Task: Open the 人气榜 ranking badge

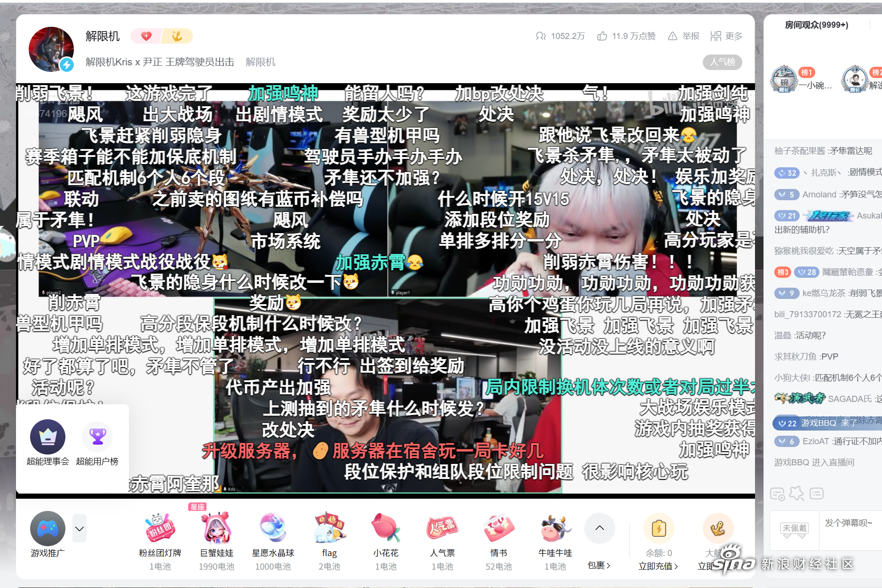Action: pos(723,62)
